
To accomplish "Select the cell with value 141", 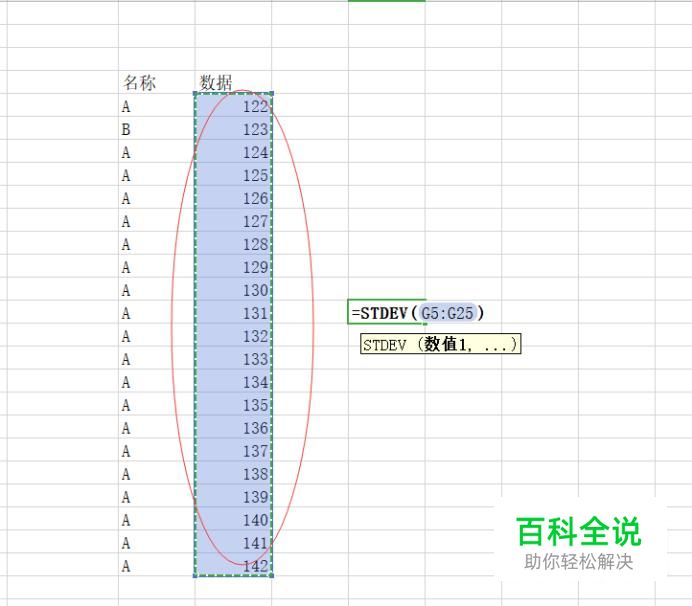I will tap(233, 542).
